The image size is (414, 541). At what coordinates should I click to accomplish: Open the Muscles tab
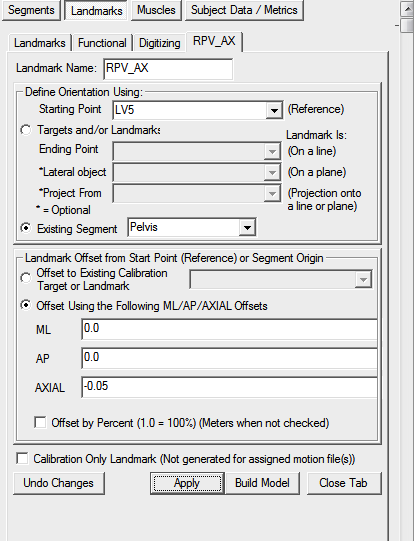(156, 10)
